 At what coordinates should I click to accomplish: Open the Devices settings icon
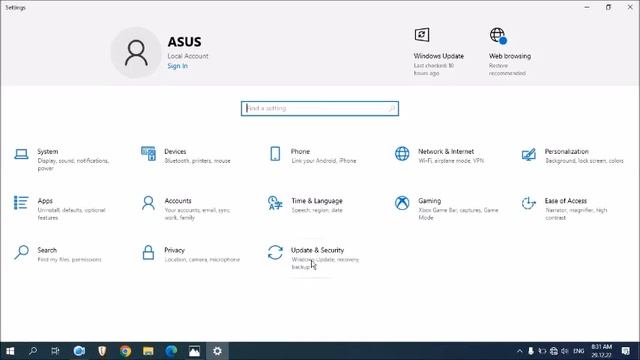(148, 154)
